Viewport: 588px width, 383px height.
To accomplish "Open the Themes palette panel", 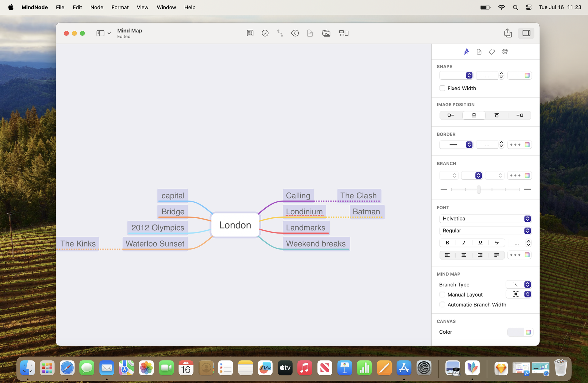I will click(x=505, y=52).
